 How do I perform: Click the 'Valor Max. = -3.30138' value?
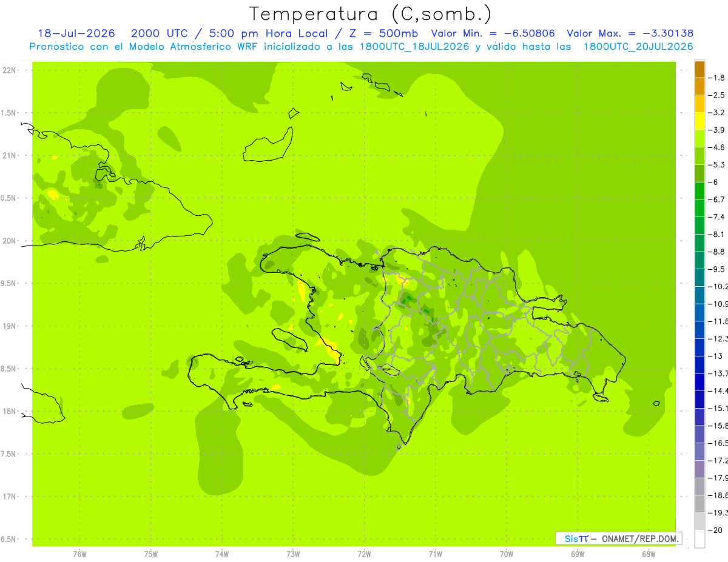pos(630,33)
